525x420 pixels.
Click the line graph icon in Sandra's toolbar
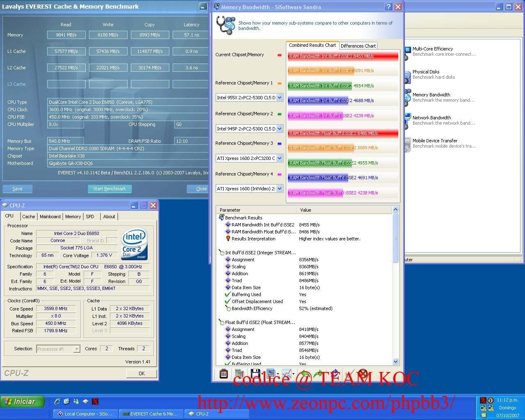(x=286, y=374)
